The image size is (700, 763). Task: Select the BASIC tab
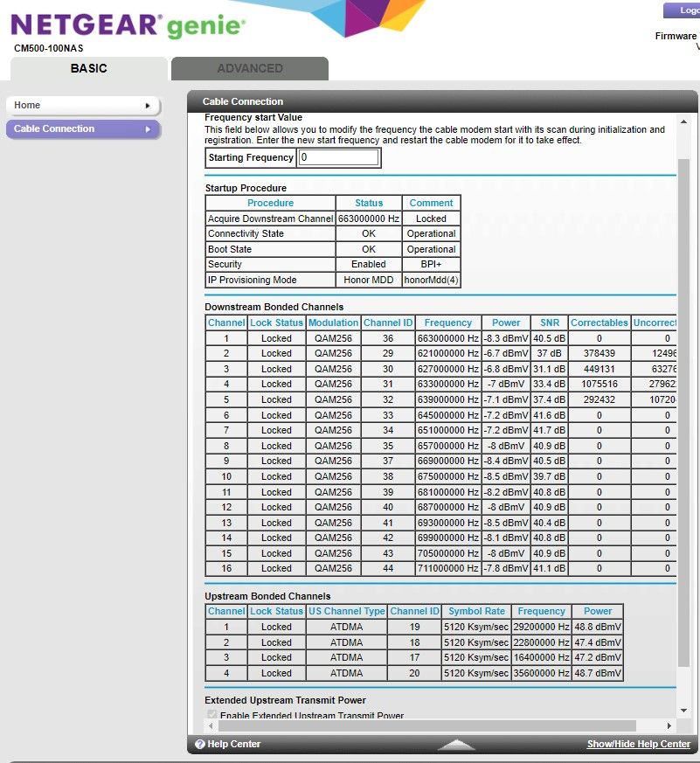88,69
